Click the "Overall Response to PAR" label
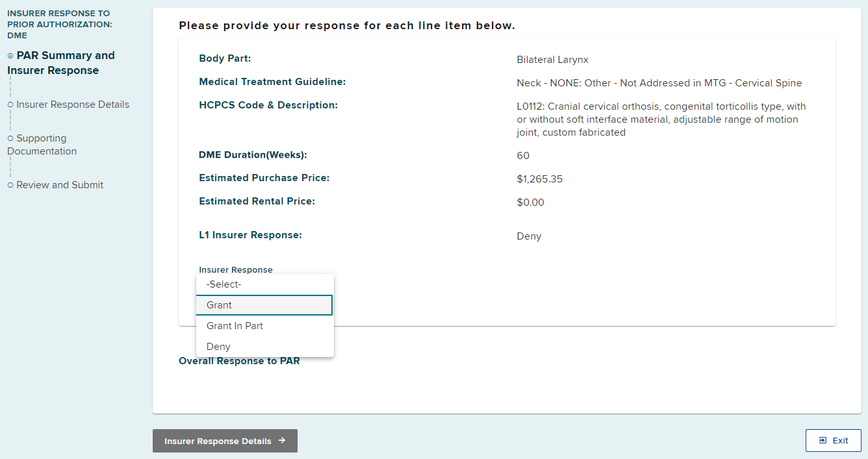 238,360
